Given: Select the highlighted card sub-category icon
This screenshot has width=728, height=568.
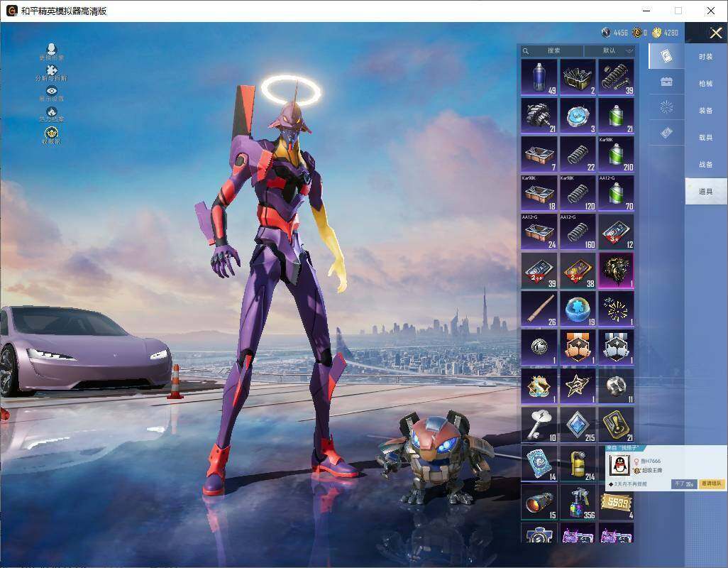Looking at the screenshot, I should pos(666,56).
